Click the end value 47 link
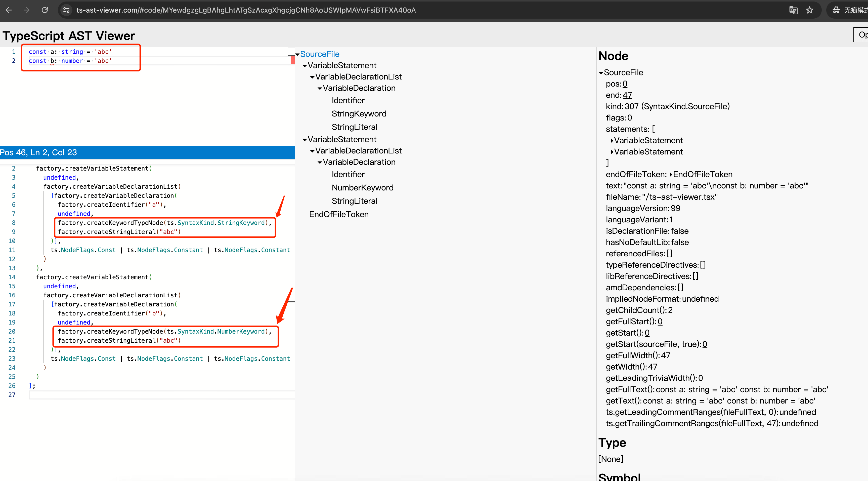 (627, 95)
